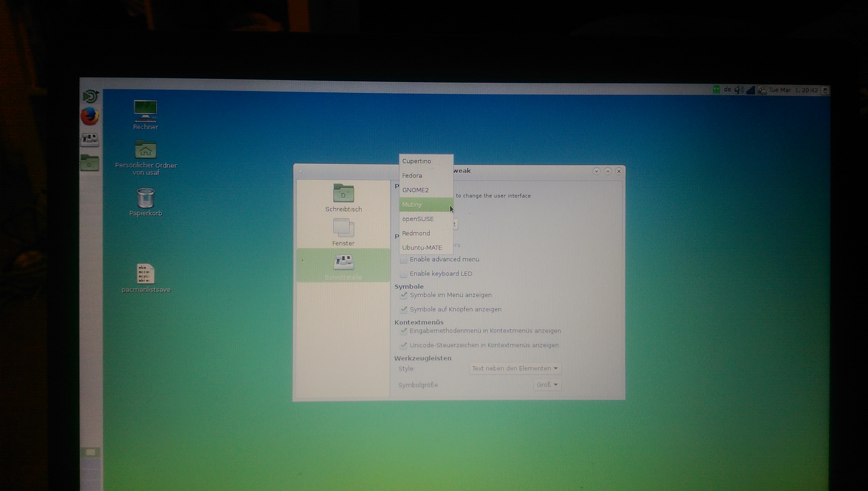Choose Redmond panel layout
This screenshot has width=868, height=491.
[426, 233]
